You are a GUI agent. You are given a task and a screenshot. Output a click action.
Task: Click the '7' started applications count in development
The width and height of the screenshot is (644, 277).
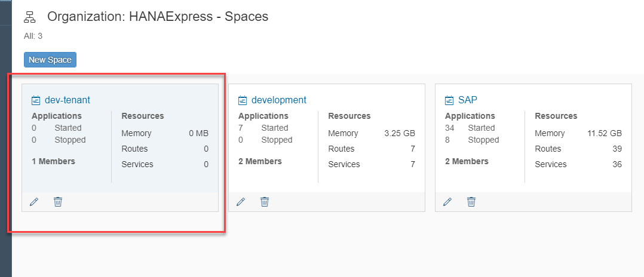point(241,128)
